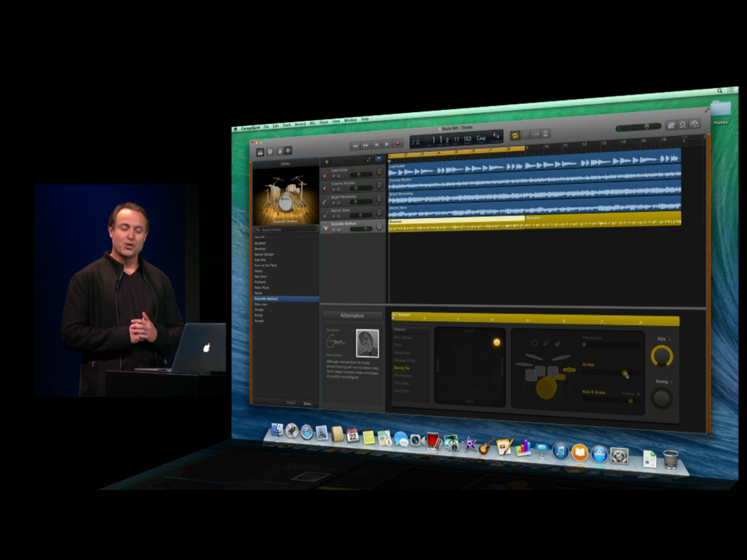Open the Record menu

pos(300,124)
